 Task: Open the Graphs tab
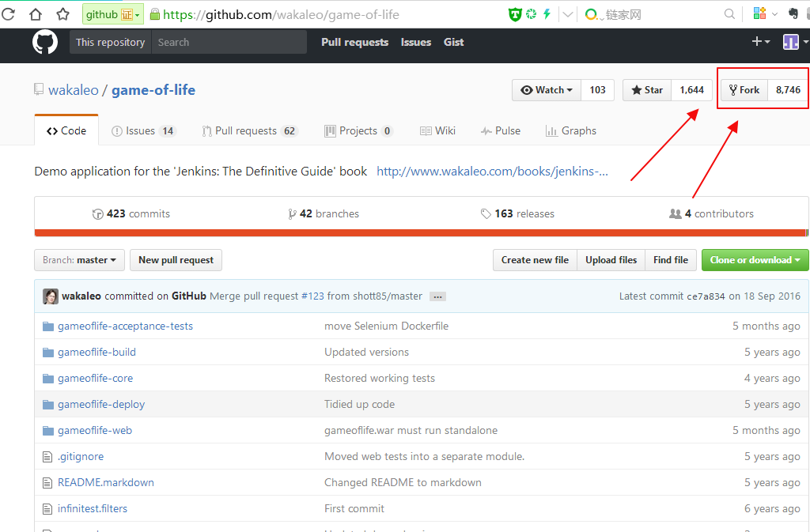571,131
